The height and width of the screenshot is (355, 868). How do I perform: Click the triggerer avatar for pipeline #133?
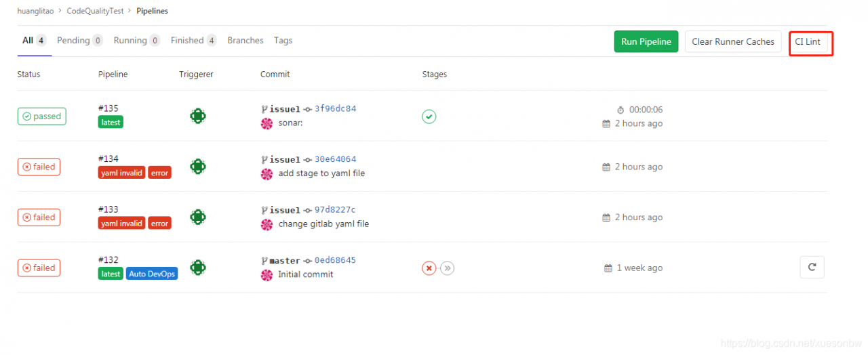(197, 217)
